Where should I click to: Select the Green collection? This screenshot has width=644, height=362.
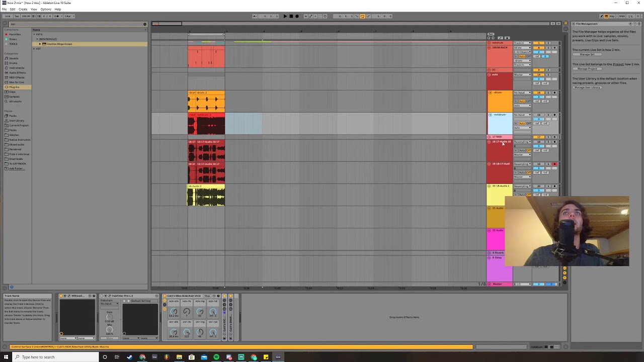13,39
